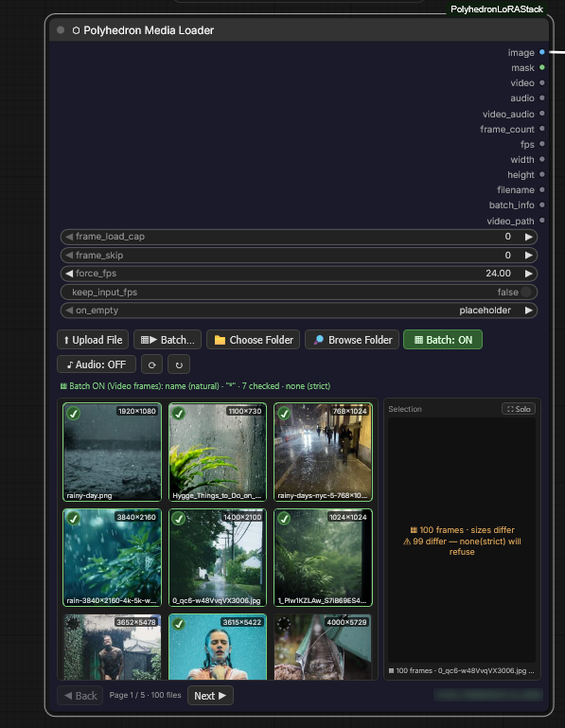The height and width of the screenshot is (728, 565).
Task: Select next on_empty option with right arrow
Action: 528,311
